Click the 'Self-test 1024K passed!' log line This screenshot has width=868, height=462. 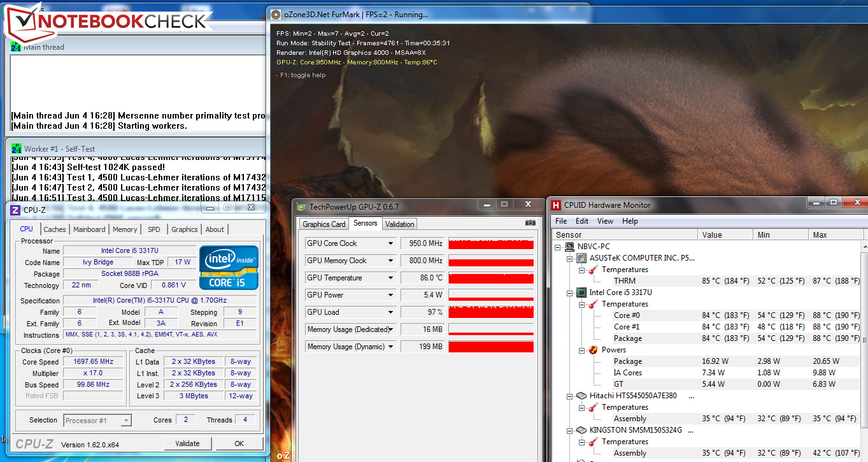pos(88,167)
